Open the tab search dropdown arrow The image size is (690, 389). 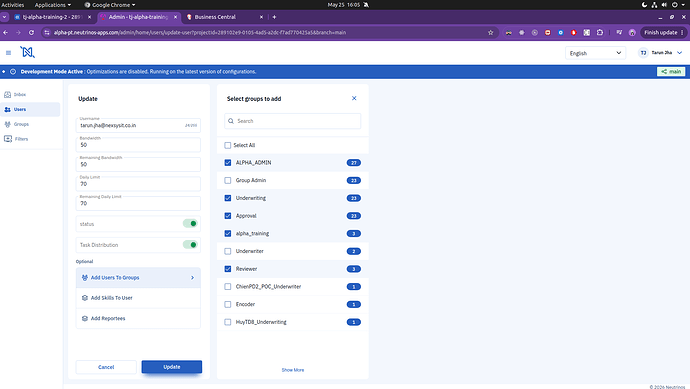pos(4,17)
